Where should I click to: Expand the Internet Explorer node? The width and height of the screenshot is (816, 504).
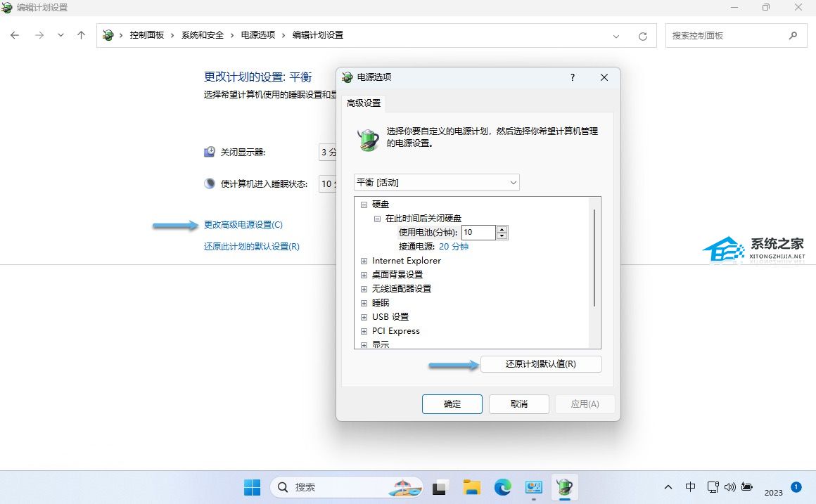click(364, 261)
